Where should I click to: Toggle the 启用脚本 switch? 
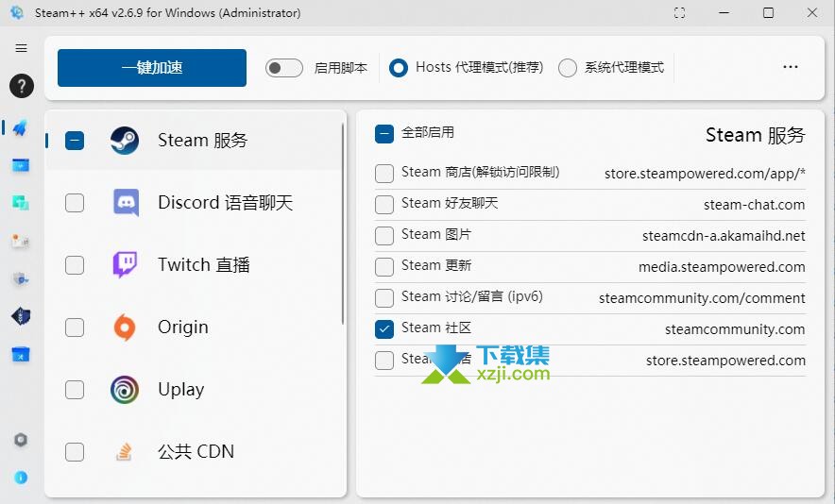pyautogui.click(x=283, y=68)
